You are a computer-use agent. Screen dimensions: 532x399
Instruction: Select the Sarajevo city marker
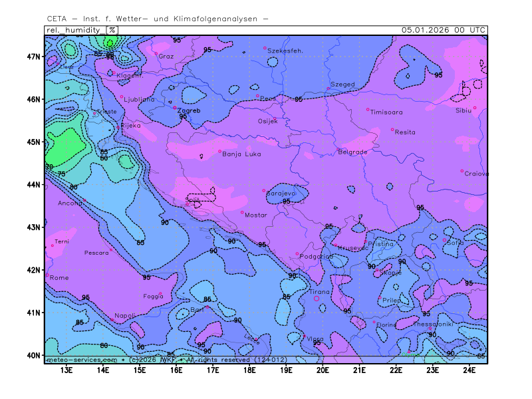point(264,191)
